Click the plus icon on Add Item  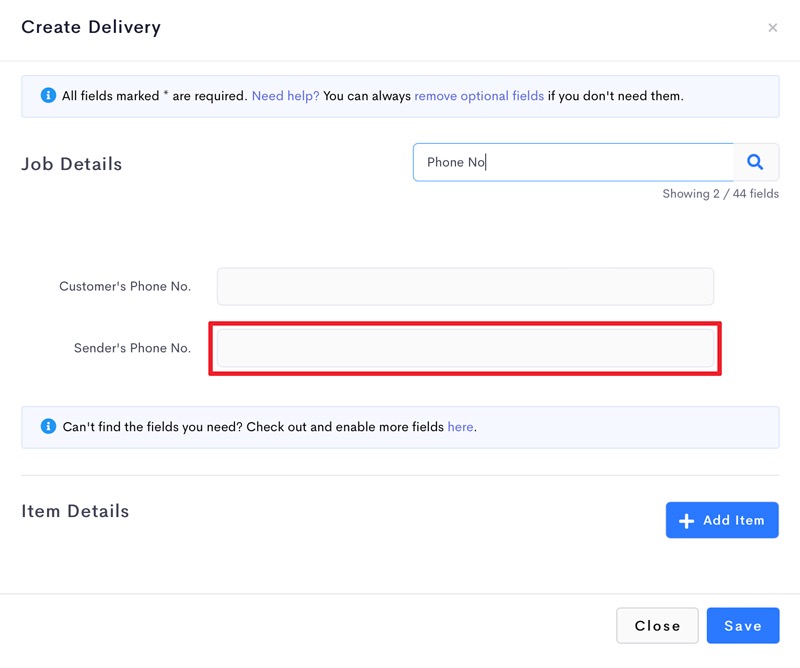(x=686, y=521)
